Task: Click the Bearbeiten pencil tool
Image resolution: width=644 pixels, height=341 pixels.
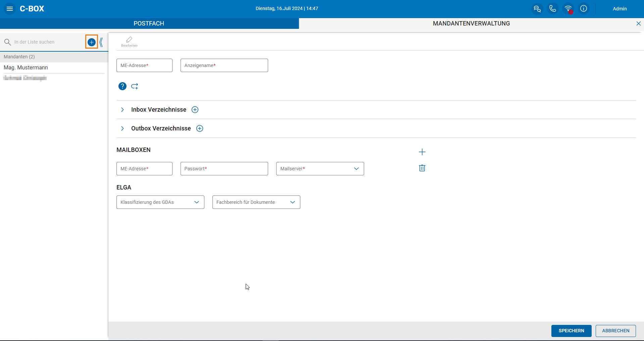Action: [129, 42]
